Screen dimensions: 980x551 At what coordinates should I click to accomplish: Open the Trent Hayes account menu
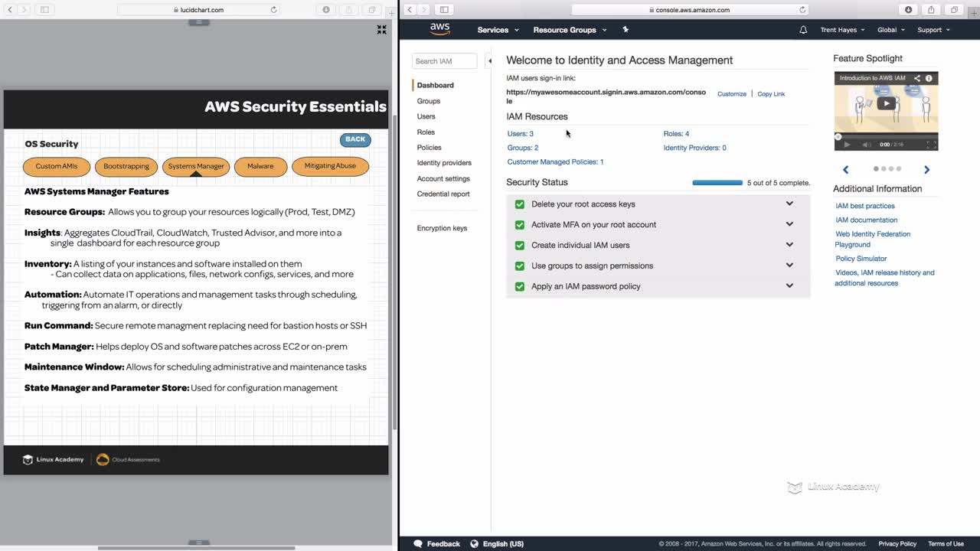pos(842,30)
